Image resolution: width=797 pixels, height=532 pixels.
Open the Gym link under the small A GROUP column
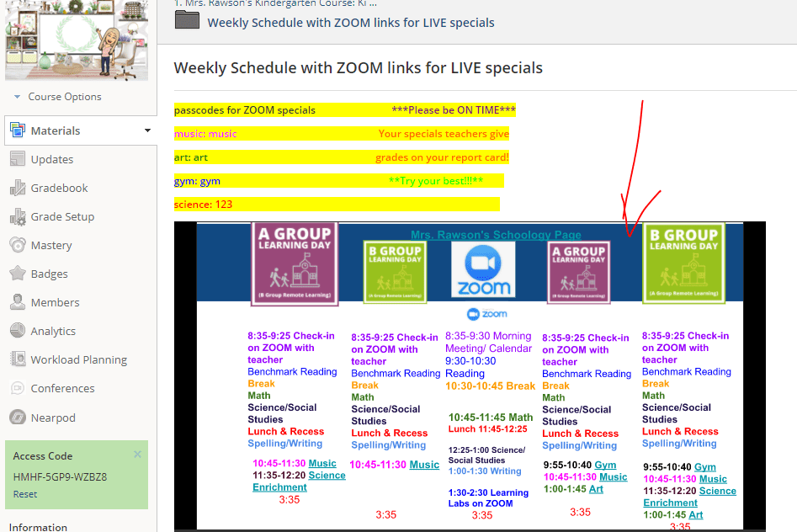point(605,465)
